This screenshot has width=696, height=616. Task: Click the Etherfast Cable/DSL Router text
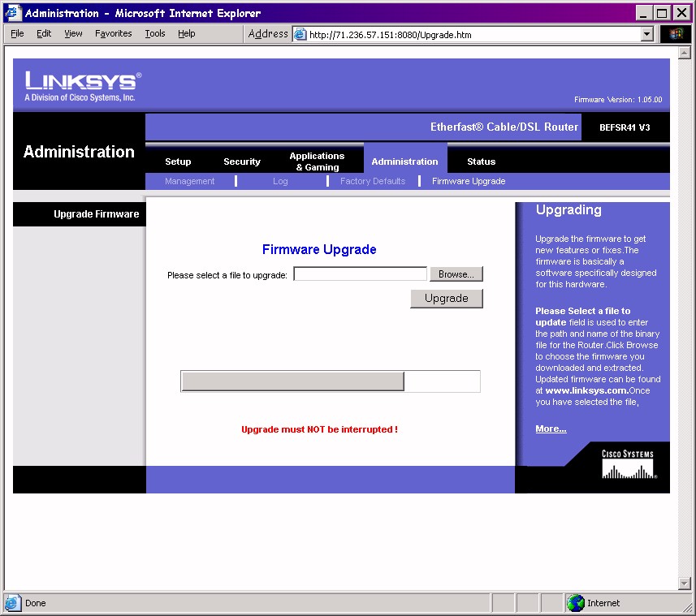504,127
